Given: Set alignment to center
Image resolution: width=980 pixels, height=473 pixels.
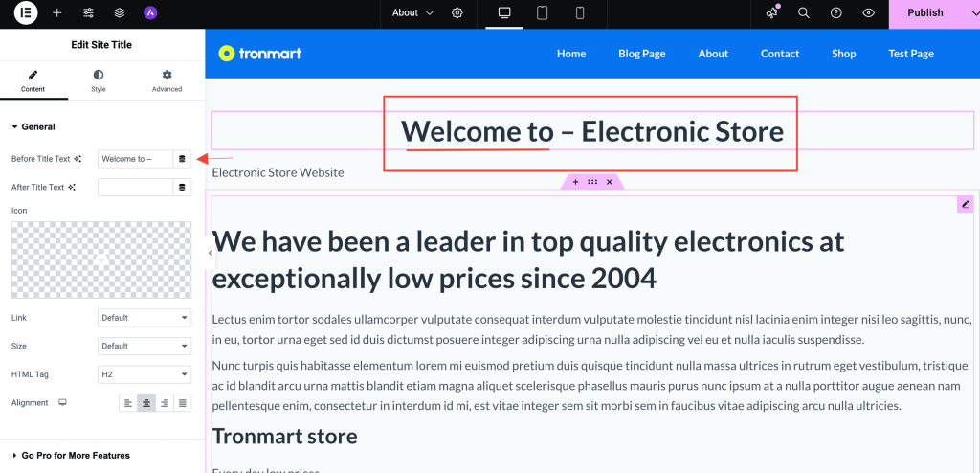Looking at the screenshot, I should [146, 403].
